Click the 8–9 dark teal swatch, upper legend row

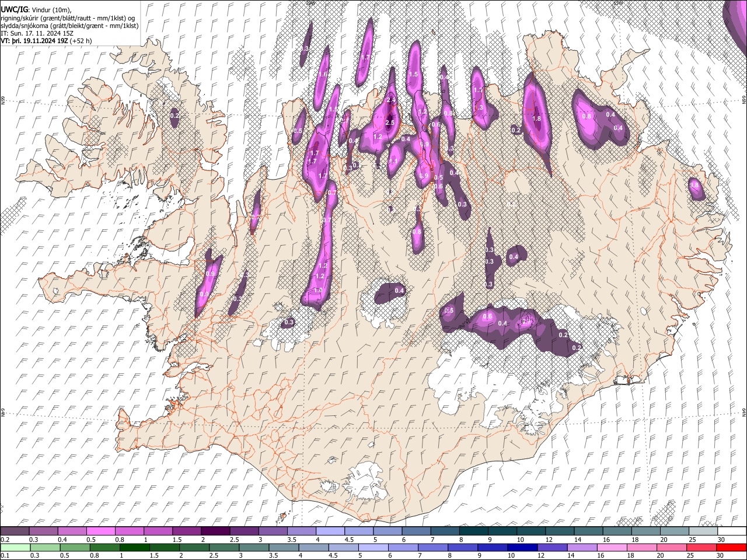473,531
